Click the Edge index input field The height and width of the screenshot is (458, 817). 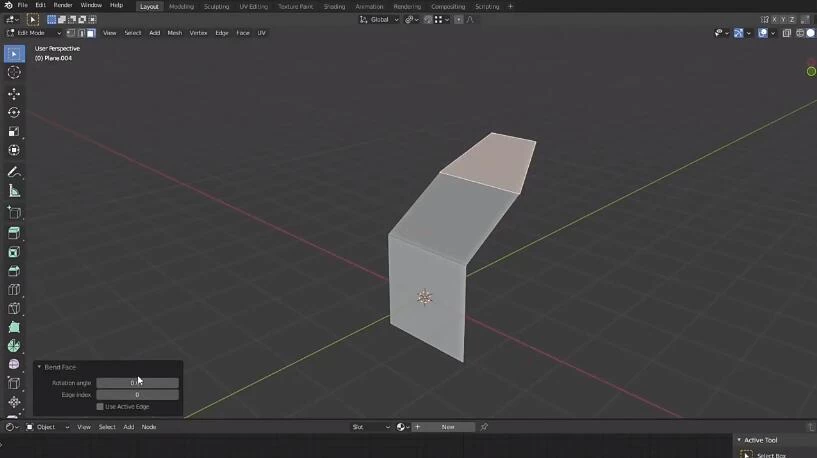tap(137, 395)
